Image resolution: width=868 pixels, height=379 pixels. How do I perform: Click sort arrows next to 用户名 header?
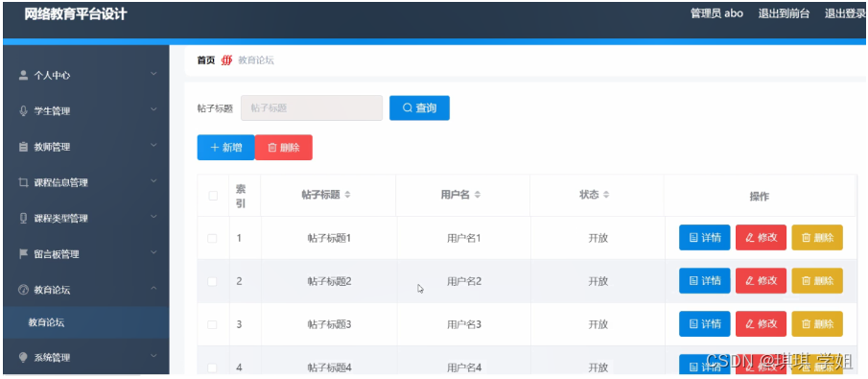pos(478,195)
